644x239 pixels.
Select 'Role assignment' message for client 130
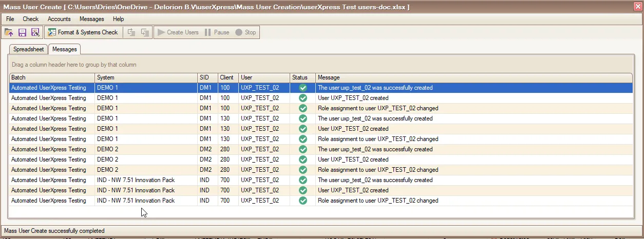click(378, 139)
